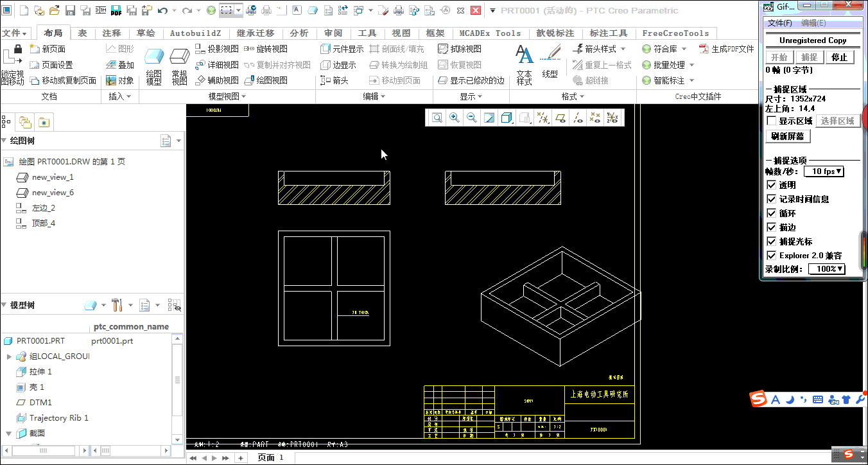Toggle the 透明 checkbox

coord(772,185)
